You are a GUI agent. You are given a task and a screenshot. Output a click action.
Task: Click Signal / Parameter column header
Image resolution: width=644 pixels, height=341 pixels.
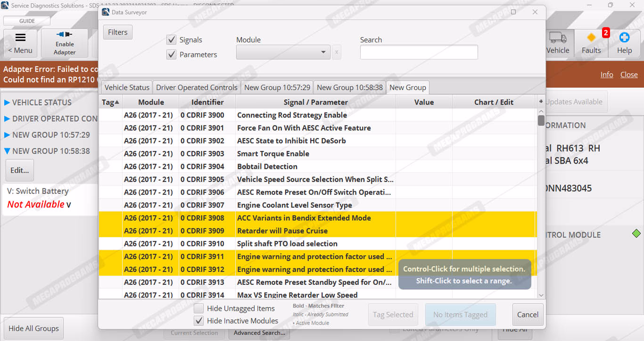pyautogui.click(x=316, y=102)
